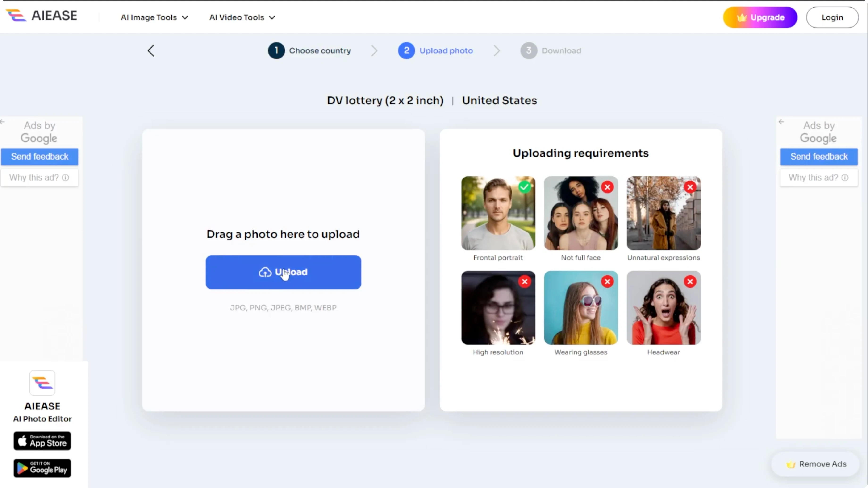Click red X on Headwear image
Viewport: 868px width, 488px height.
pyautogui.click(x=690, y=281)
